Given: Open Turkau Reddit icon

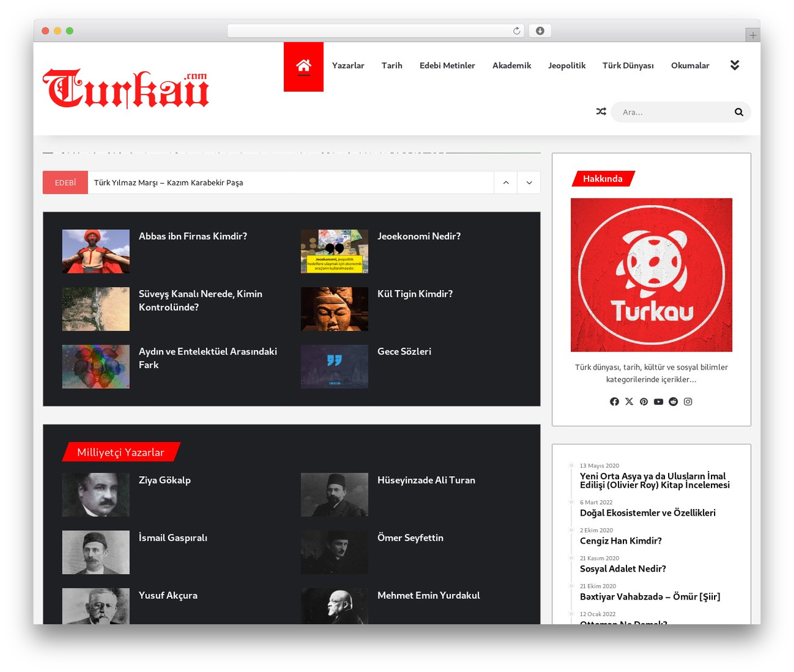Looking at the screenshot, I should pos(673,402).
